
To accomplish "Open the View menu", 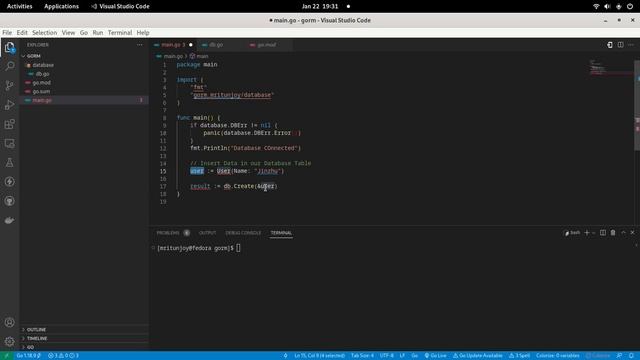I will point(68,33).
